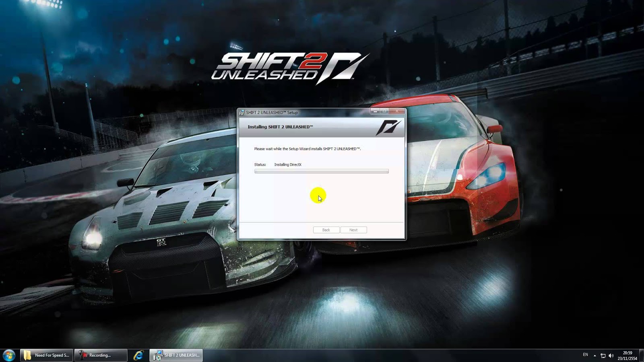Expand the hidden icons in system tray
Viewport: 644px width, 362px height.
click(595, 356)
